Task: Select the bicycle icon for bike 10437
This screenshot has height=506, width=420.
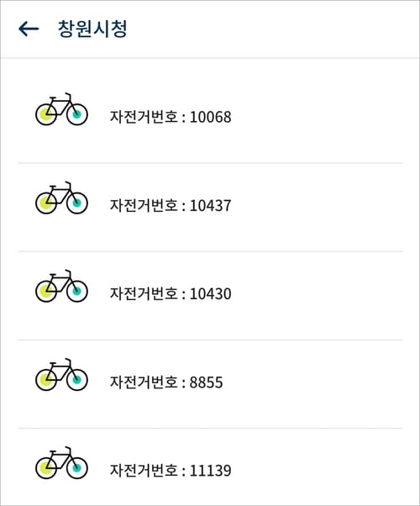Action: point(61,198)
